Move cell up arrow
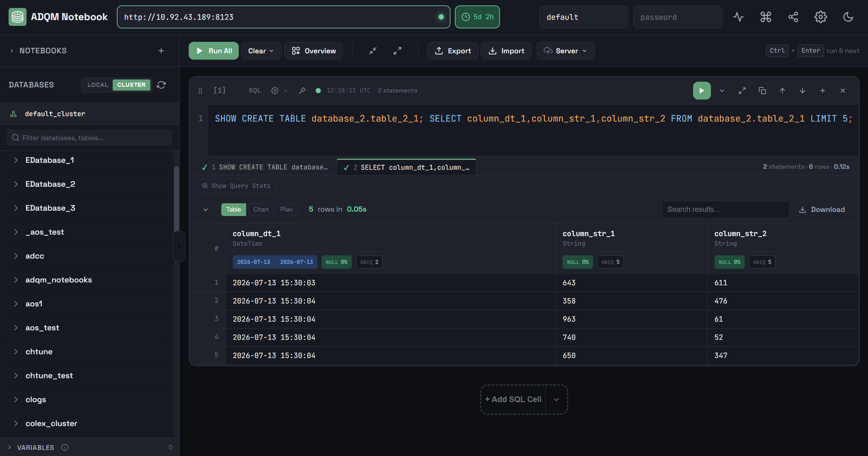 click(x=782, y=91)
